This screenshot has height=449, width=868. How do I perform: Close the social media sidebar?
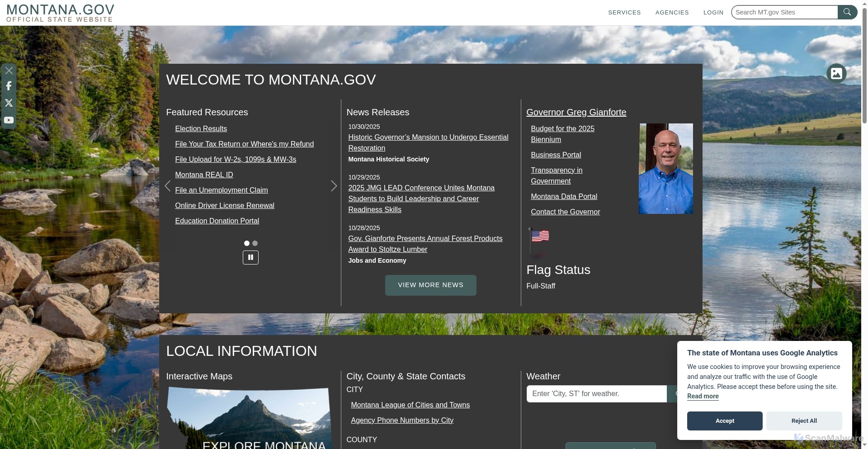(x=9, y=70)
